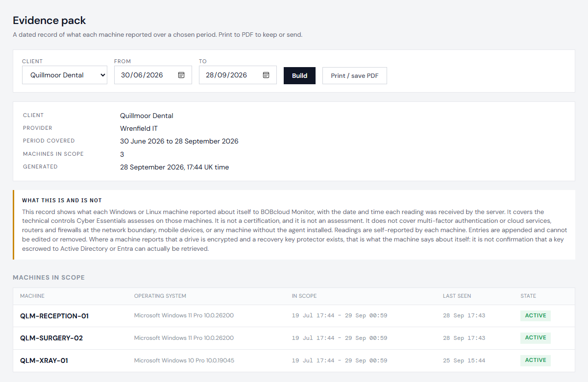The image size is (588, 382).
Task: Click the machines in scope count 3
Action: [x=122, y=154]
